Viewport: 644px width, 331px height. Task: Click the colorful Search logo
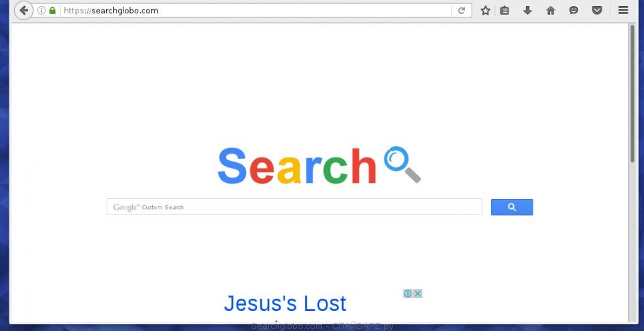click(297, 165)
